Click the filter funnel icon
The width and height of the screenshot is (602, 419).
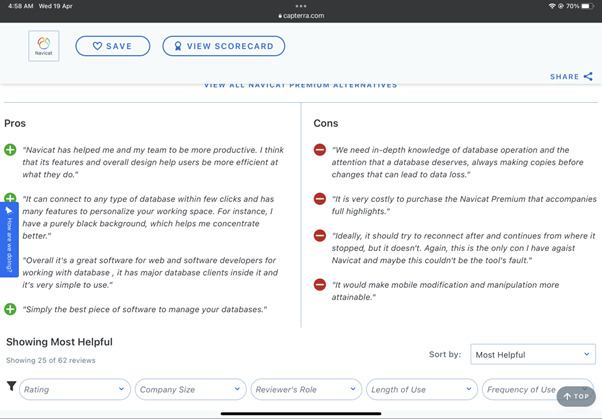[11, 387]
